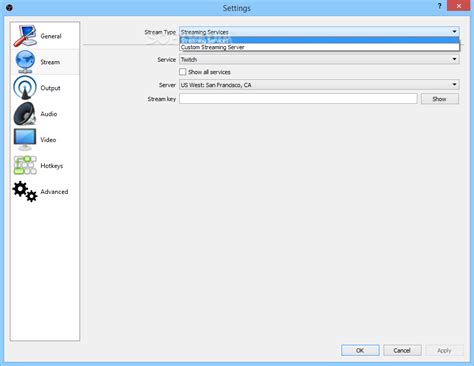The height and width of the screenshot is (366, 474).
Task: Click the Cancel button
Action: coord(402,350)
